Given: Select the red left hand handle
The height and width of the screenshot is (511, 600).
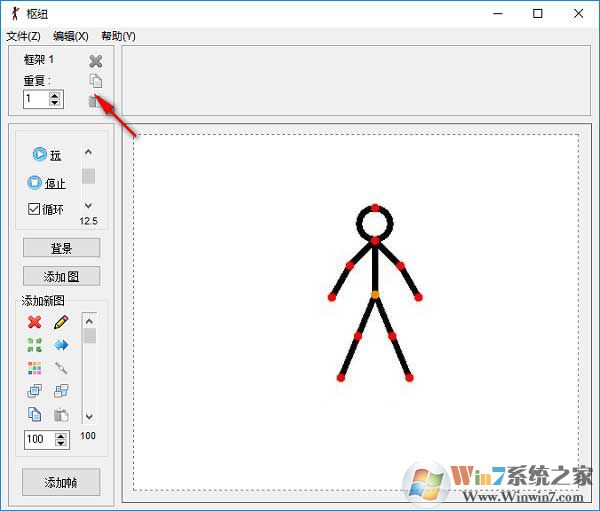Looking at the screenshot, I should click(x=332, y=297).
